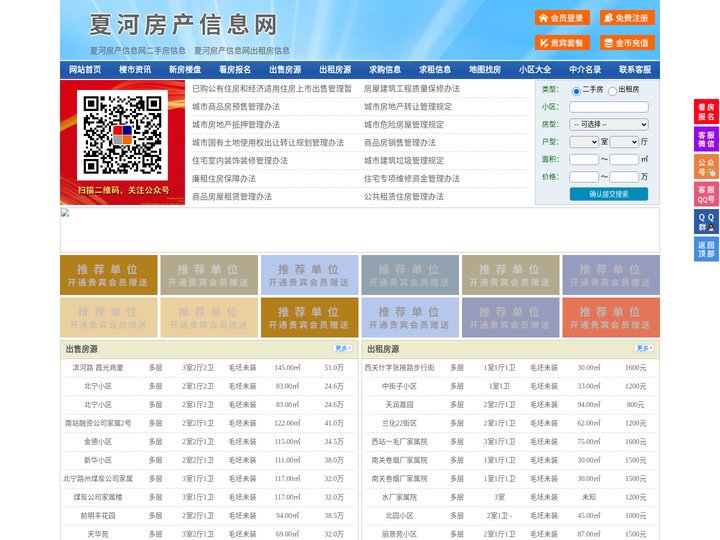Open the 房型 可选择 dropdown
The width and height of the screenshot is (720, 540).
coord(609,124)
